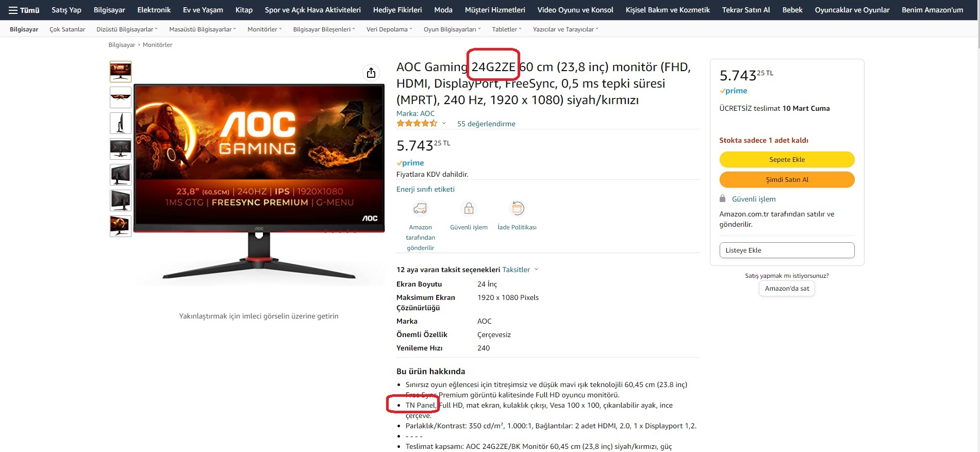Click the Şimdi Satın Al button
The height and width of the screenshot is (452, 980).
click(x=787, y=179)
